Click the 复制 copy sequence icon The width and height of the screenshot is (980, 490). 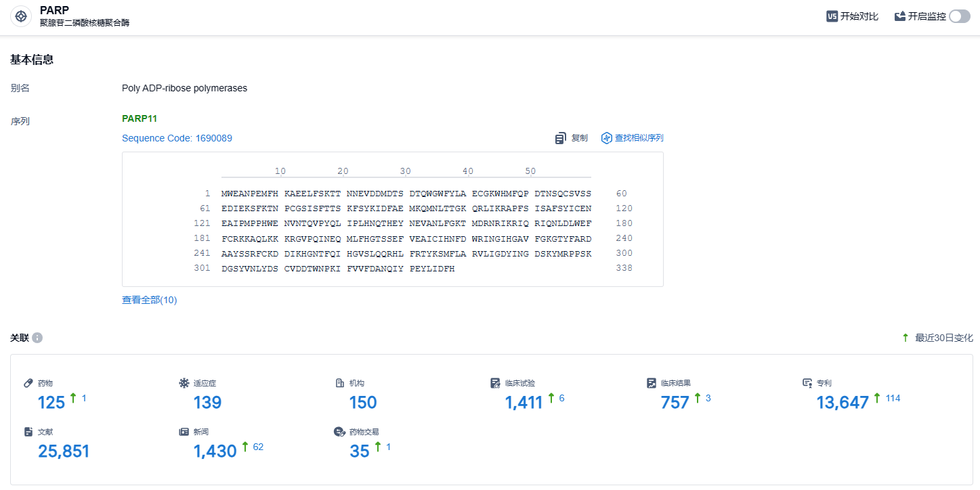[x=561, y=138]
